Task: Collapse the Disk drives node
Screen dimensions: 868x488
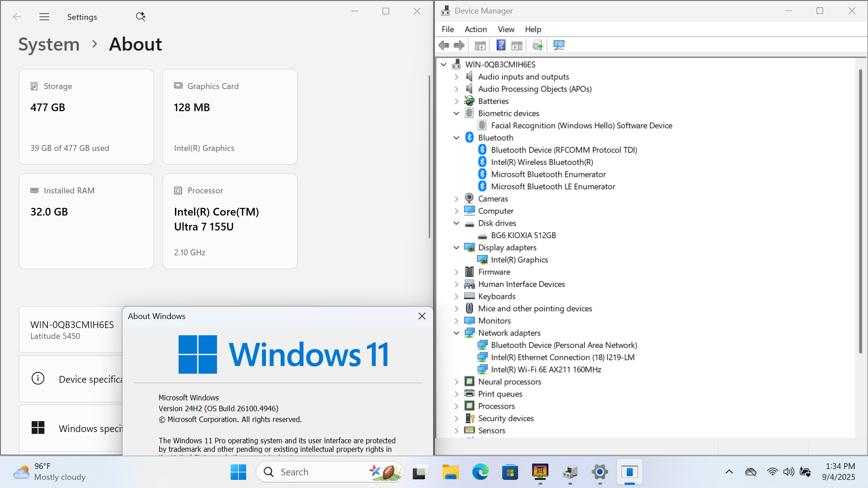Action: click(456, 223)
